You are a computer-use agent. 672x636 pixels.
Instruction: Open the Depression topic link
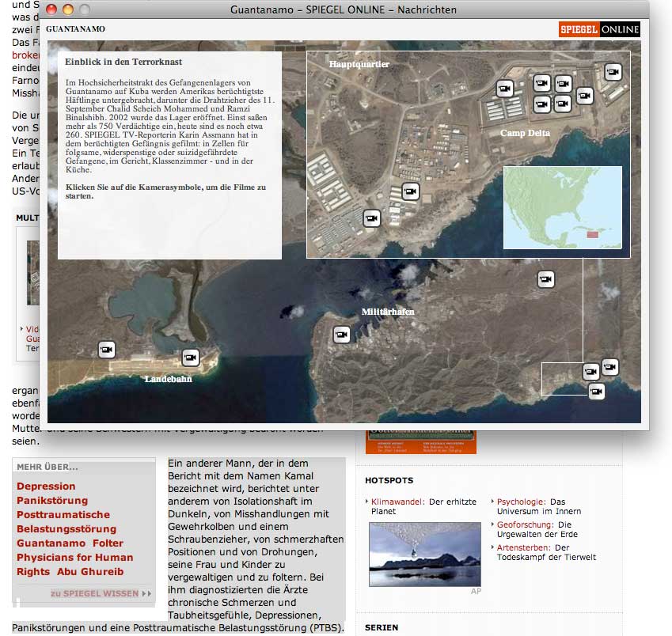click(46, 486)
